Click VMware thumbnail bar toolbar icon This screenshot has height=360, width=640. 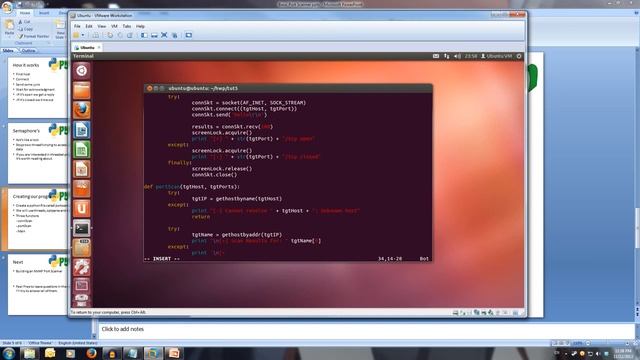coord(154,35)
